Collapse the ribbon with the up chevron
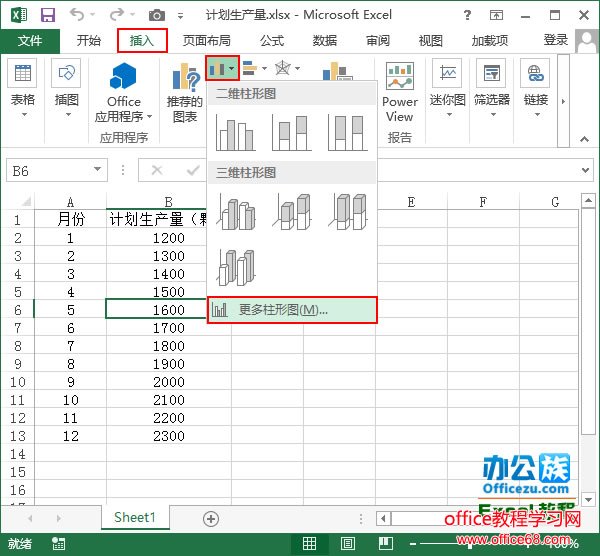Image resolution: width=600 pixels, height=556 pixels. tap(584, 139)
